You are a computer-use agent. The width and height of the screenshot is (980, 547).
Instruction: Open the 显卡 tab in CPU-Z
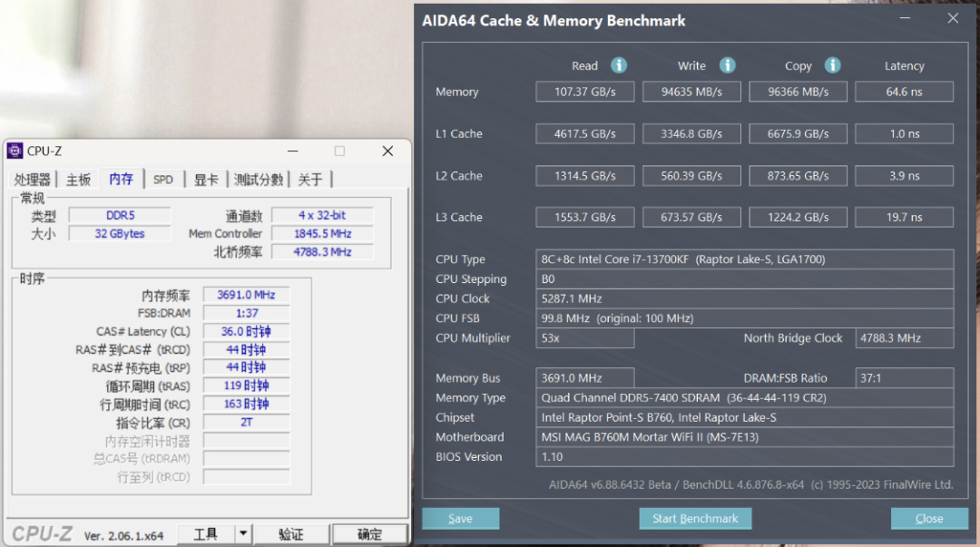click(206, 180)
